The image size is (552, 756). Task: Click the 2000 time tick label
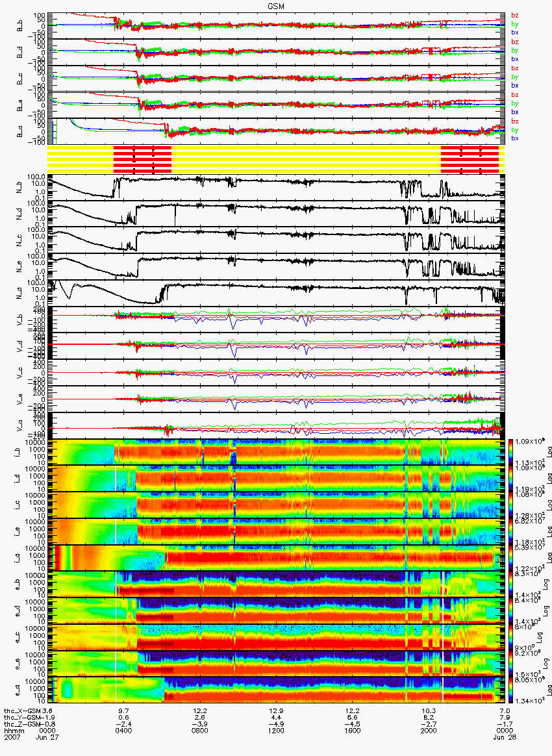[429, 731]
